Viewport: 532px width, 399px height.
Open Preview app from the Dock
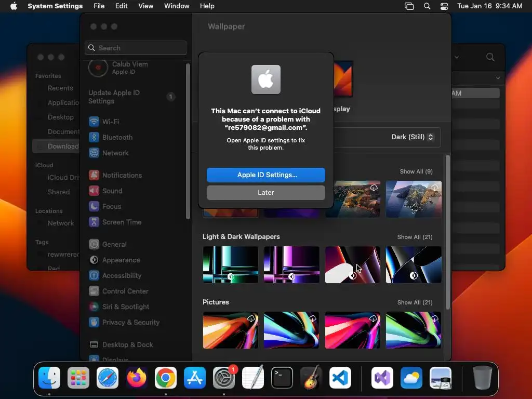point(441,378)
